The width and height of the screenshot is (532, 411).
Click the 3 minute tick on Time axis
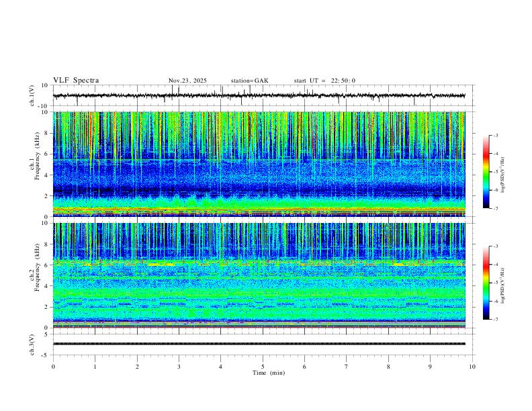click(179, 367)
